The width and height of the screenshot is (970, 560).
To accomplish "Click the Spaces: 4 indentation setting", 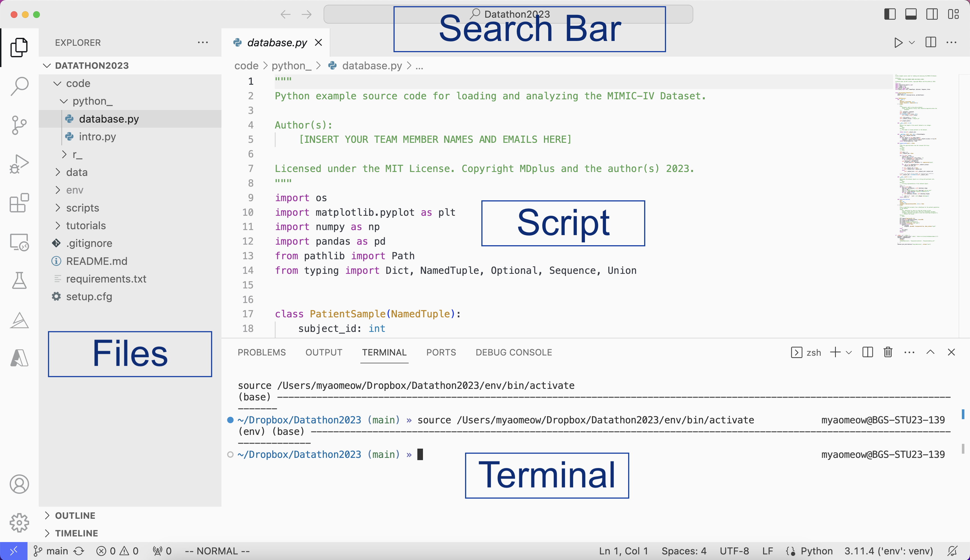I will pyautogui.click(x=684, y=551).
